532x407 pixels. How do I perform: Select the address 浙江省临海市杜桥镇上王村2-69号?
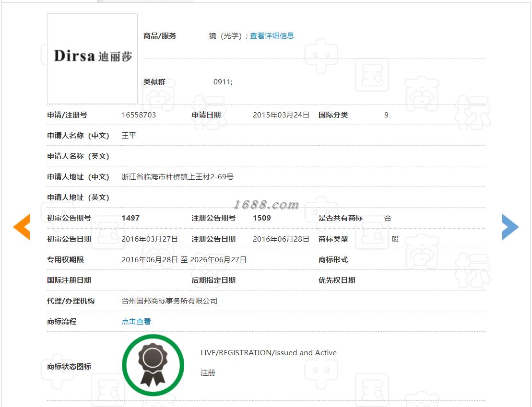(x=177, y=177)
